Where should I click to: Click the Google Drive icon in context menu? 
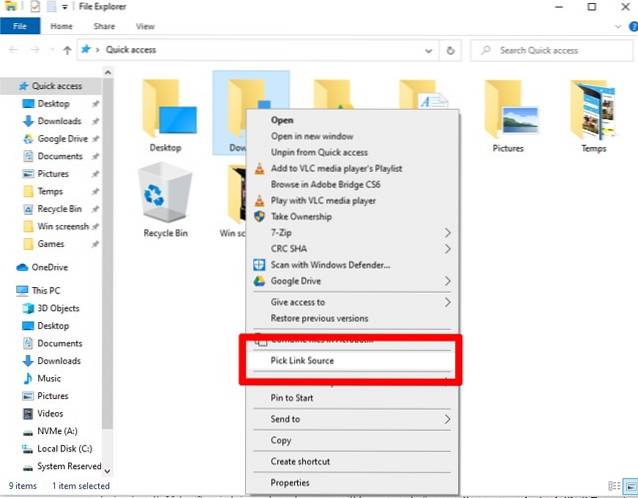tap(259, 281)
